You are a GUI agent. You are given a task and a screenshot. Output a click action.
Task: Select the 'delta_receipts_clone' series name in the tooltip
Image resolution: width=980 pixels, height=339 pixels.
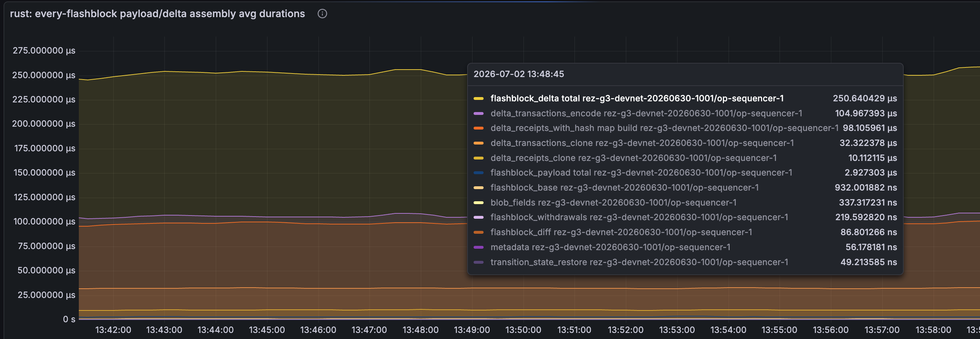pyautogui.click(x=633, y=158)
